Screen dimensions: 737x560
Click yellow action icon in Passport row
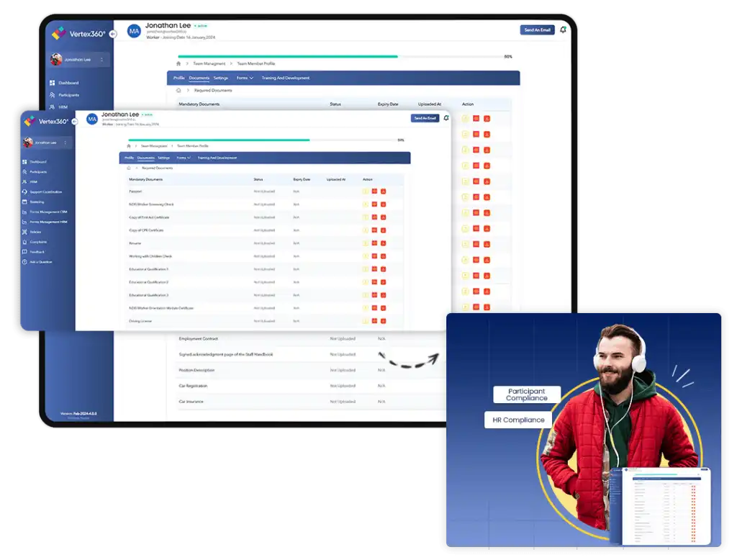click(366, 191)
